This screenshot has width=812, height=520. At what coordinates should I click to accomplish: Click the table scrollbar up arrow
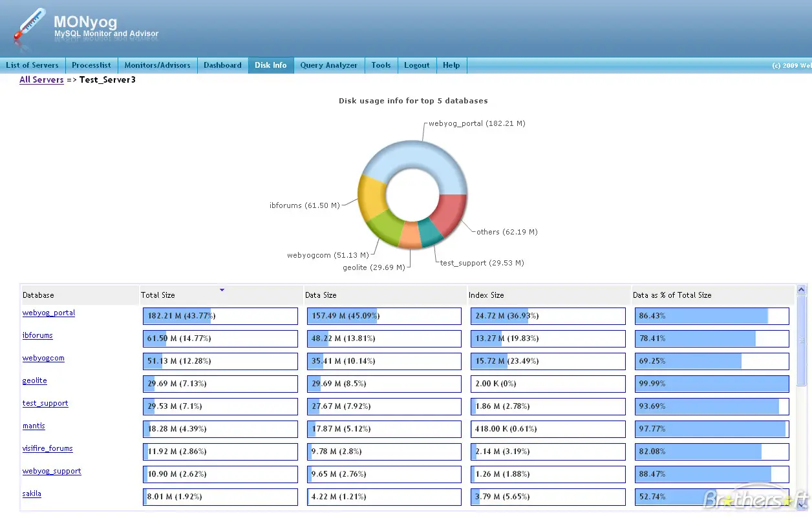coord(802,291)
